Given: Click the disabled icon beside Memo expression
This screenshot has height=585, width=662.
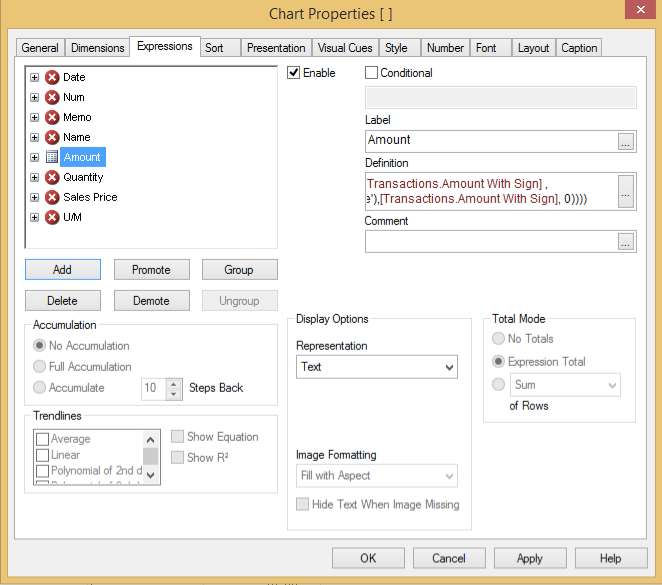Looking at the screenshot, I should (52, 117).
